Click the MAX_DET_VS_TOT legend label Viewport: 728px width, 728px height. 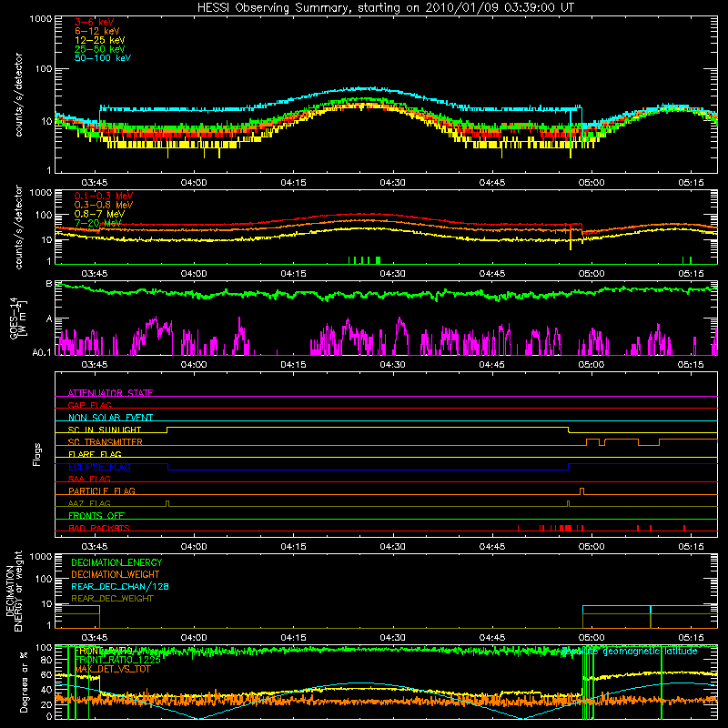tap(113, 669)
